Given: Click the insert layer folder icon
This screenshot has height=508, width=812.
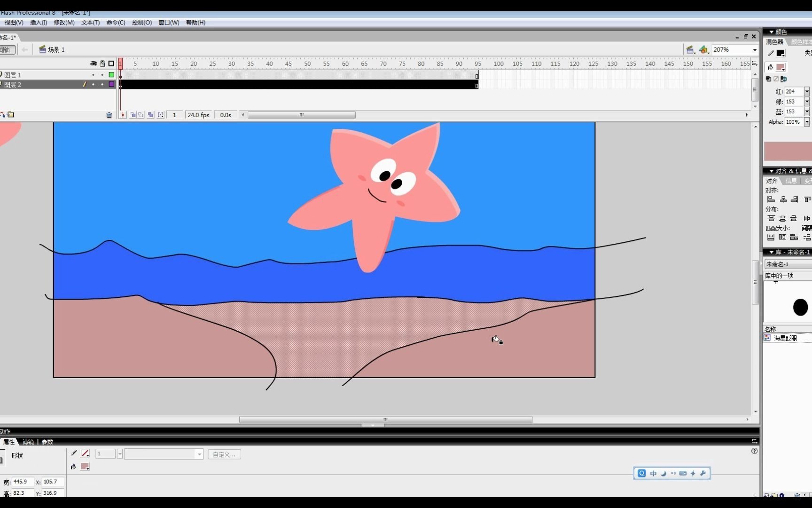Looking at the screenshot, I should tap(11, 115).
